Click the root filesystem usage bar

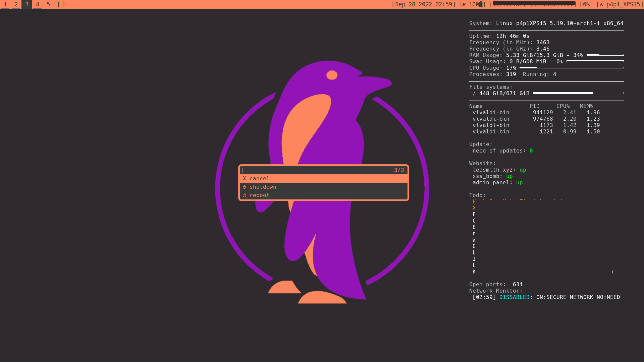[x=578, y=93]
